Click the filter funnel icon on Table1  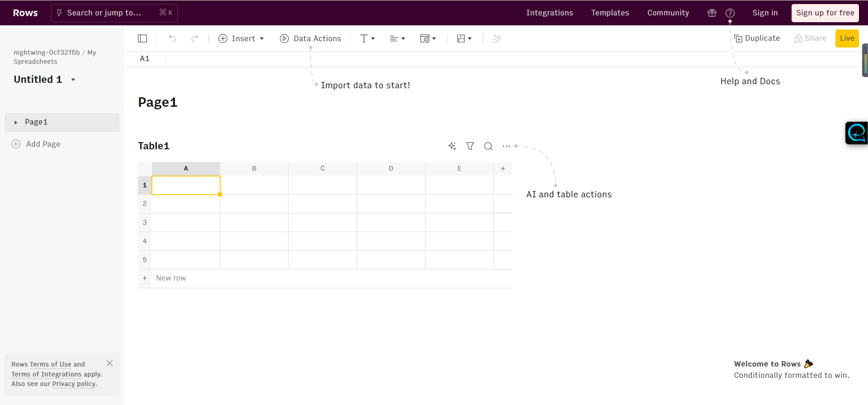click(470, 146)
